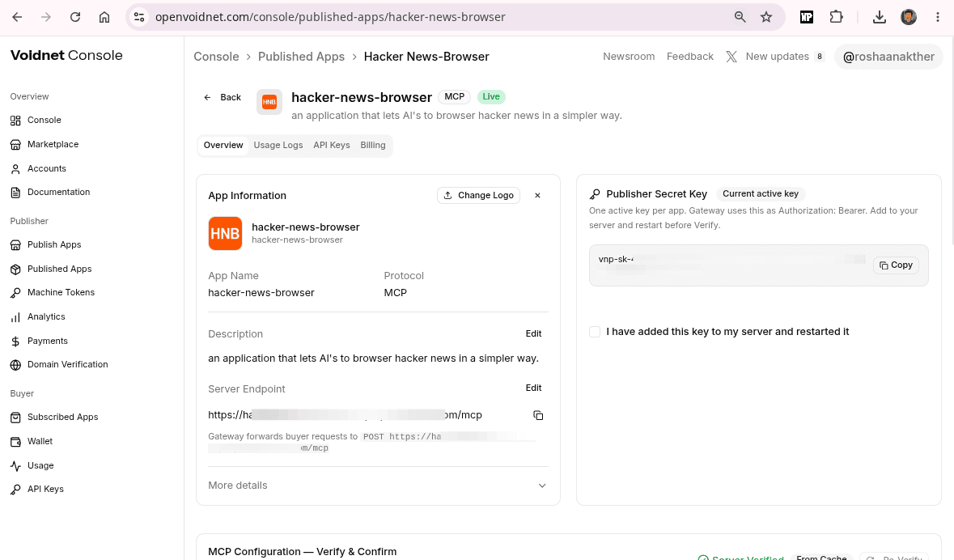This screenshot has width=954, height=560.
Task: Click the Wallet icon in sidebar
Action: click(x=16, y=441)
